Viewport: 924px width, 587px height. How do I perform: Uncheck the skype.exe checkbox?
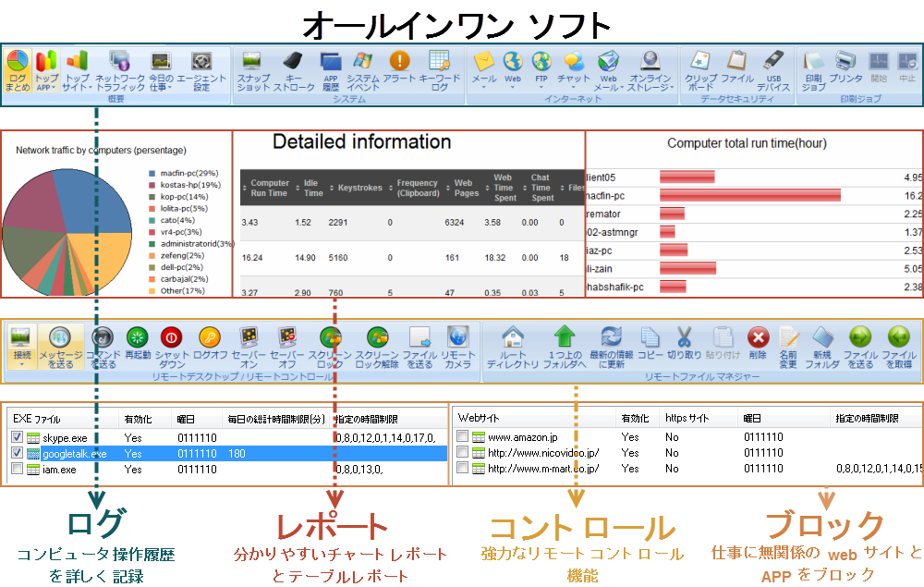click(18, 437)
